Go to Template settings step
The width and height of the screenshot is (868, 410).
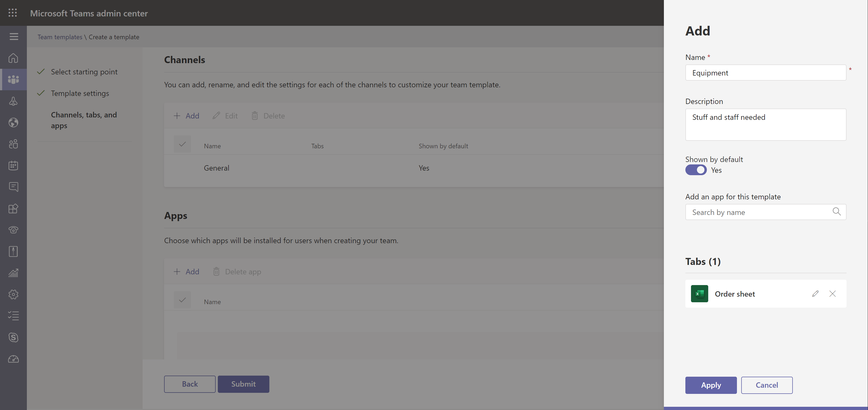(x=80, y=93)
